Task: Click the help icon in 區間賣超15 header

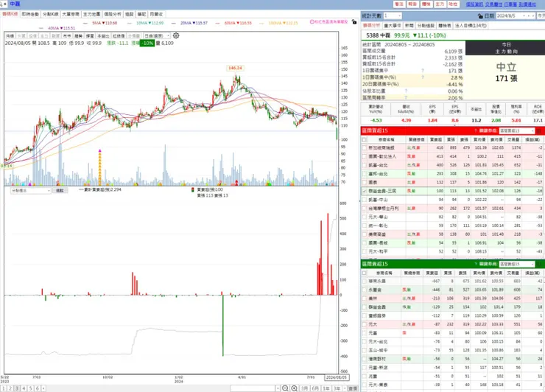Action: (x=476, y=264)
